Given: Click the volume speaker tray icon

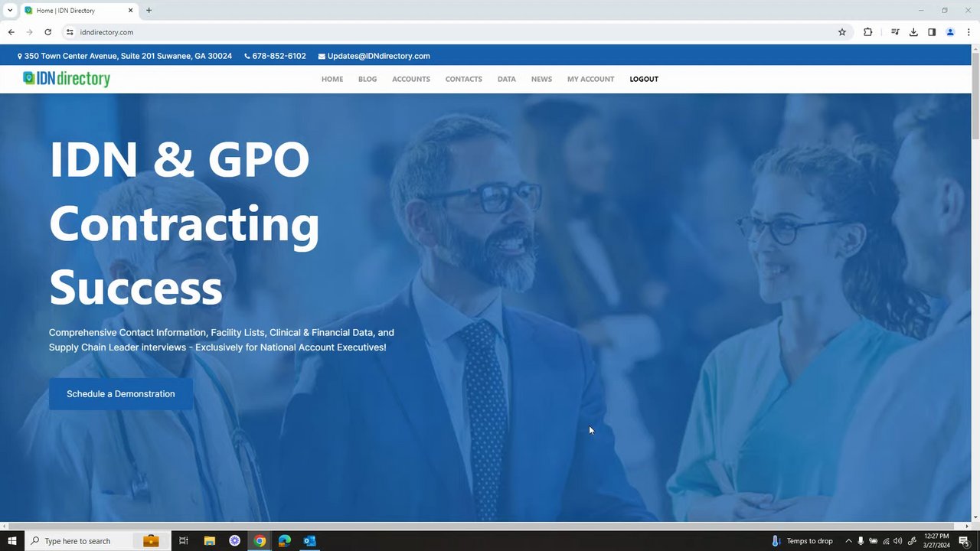Looking at the screenshot, I should click(898, 541).
